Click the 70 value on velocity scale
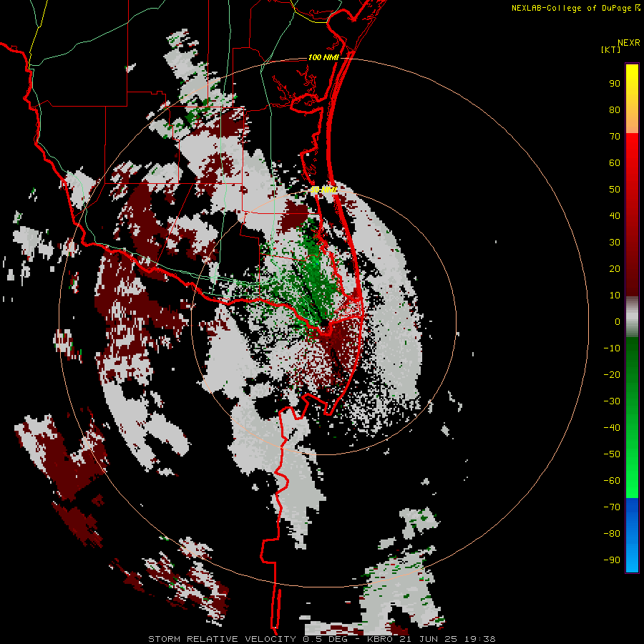Viewport: 644px width, 644px height. (x=615, y=137)
